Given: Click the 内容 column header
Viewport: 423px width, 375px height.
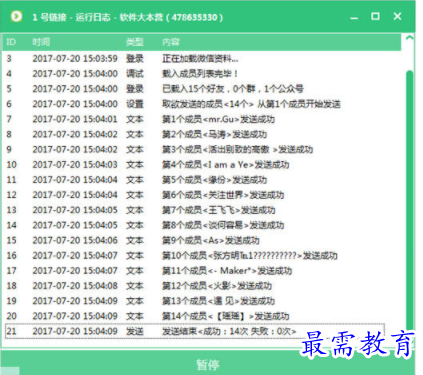Looking at the screenshot, I should pyautogui.click(x=171, y=42).
